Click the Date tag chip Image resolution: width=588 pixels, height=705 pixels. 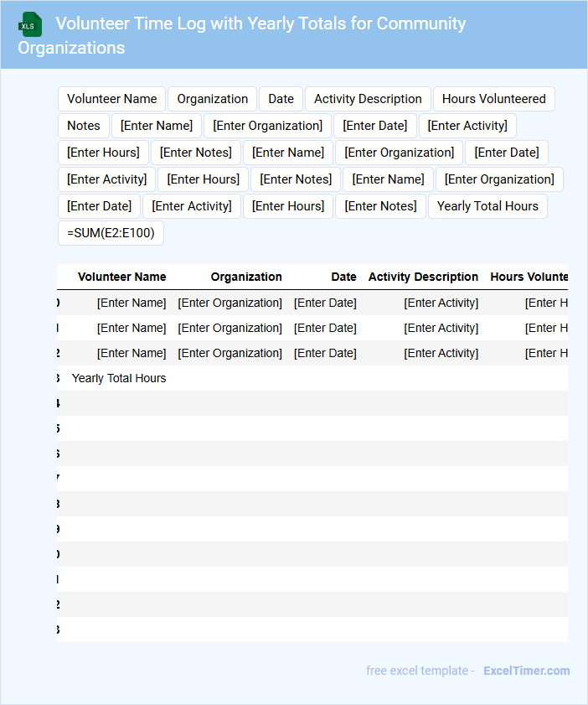click(281, 99)
